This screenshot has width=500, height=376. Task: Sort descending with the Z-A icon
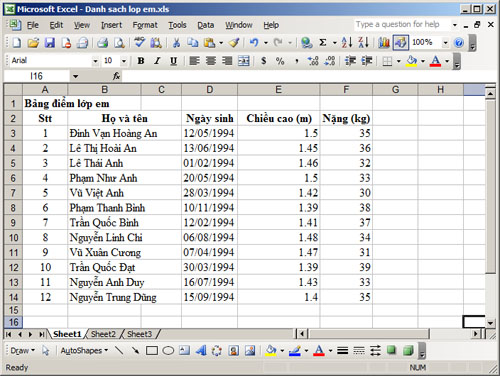[363, 43]
